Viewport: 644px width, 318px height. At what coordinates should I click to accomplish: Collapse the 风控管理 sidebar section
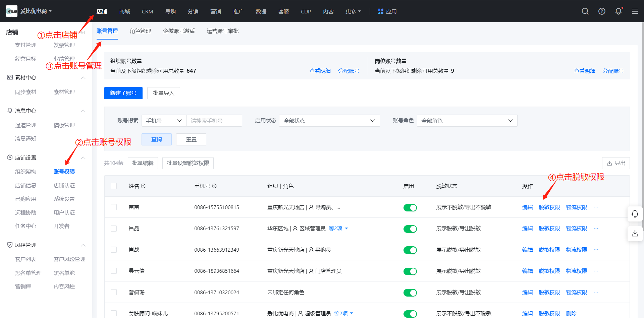click(x=83, y=245)
